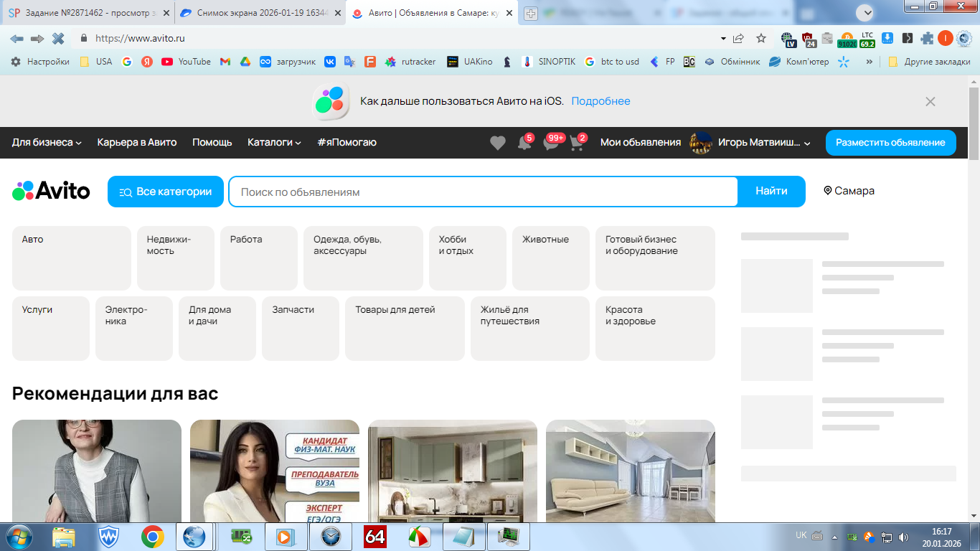Click the Найти search button
Screen dimensions: 980x551
[x=771, y=192]
